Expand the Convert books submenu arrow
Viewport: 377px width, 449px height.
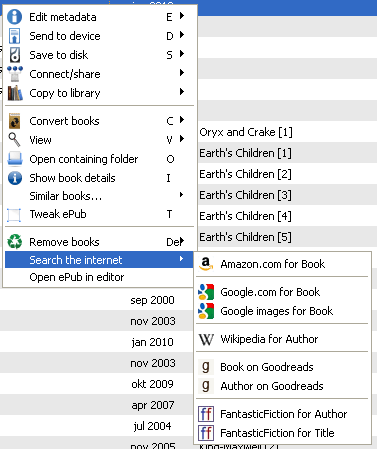click(x=182, y=120)
